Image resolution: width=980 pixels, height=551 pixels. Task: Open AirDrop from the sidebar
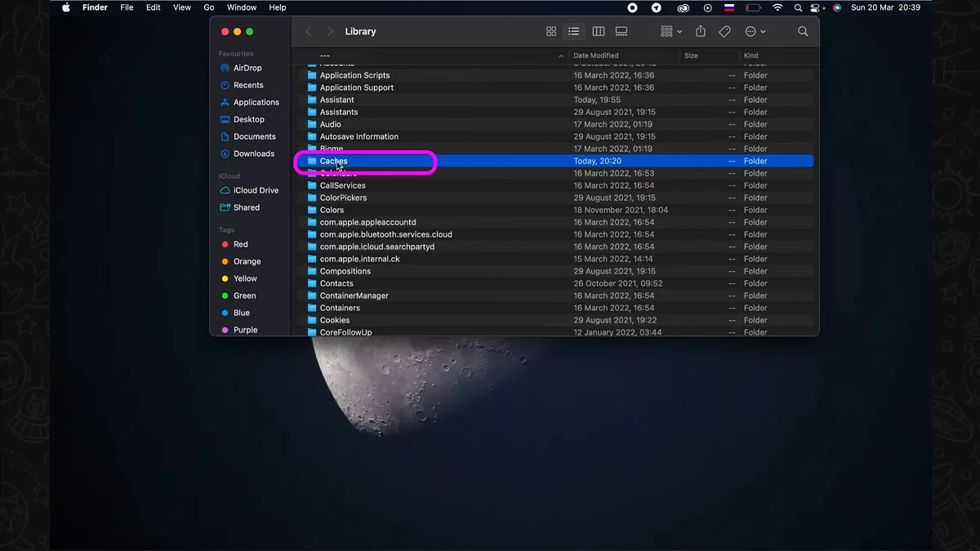247,69
